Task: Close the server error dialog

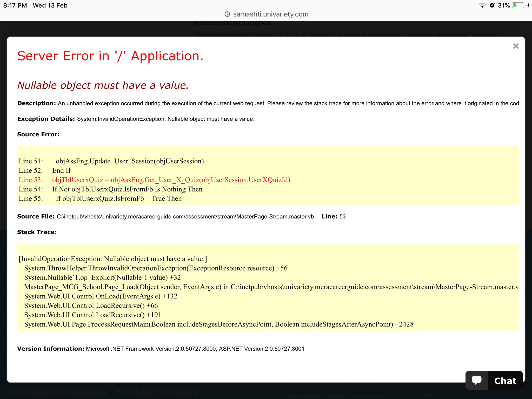Action: click(x=516, y=46)
